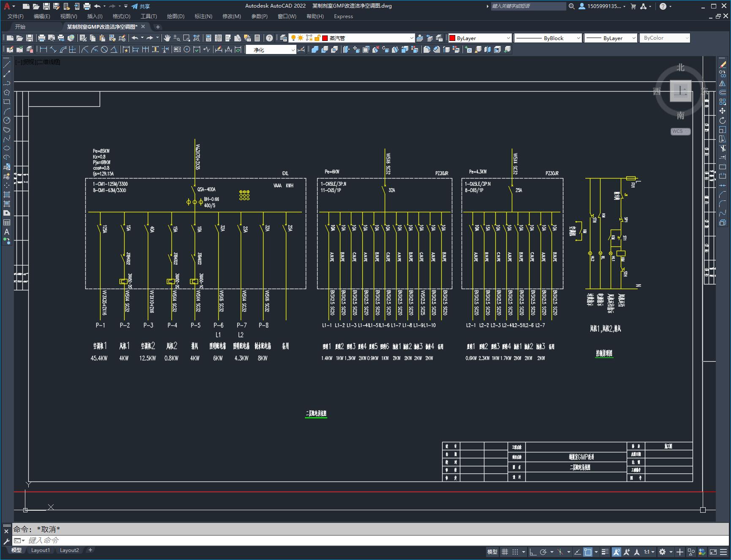Open the workspace switching gear icon
731x560 pixels.
point(662,552)
